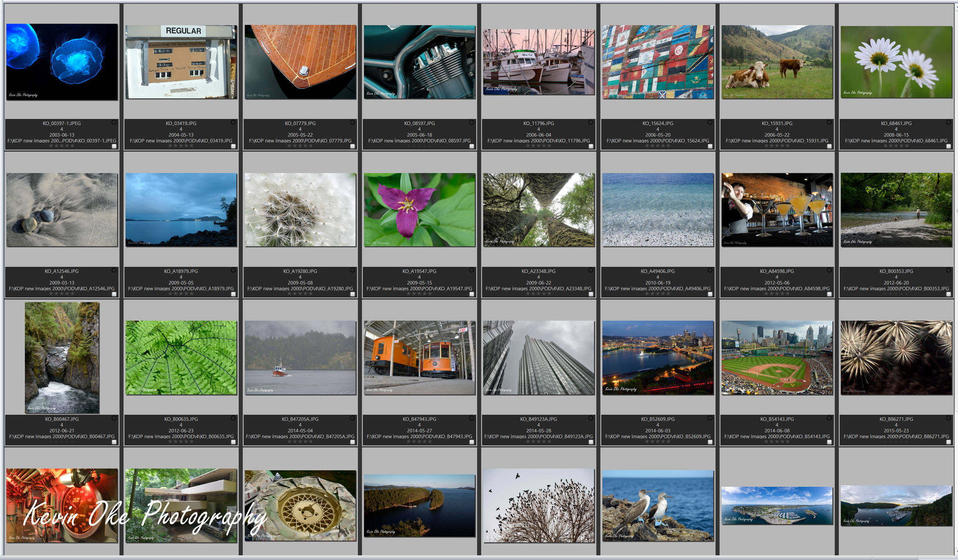Set color class circle on KO_A19547.JPG
The image size is (958, 560).
[471, 270]
